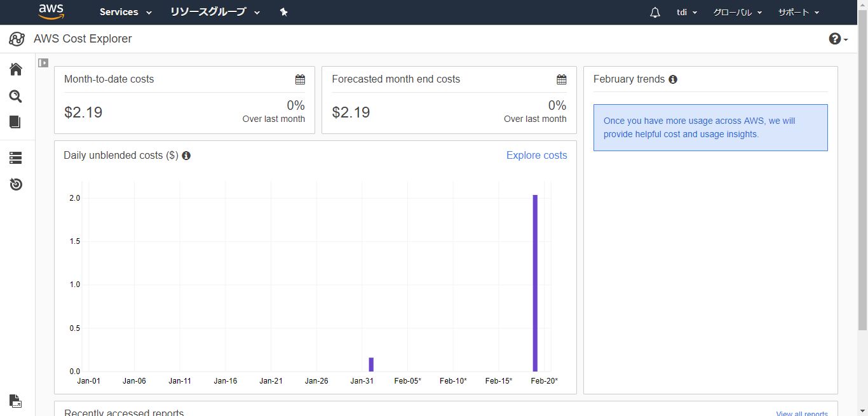
Task: Click the Explore costs link
Action: pyautogui.click(x=536, y=156)
